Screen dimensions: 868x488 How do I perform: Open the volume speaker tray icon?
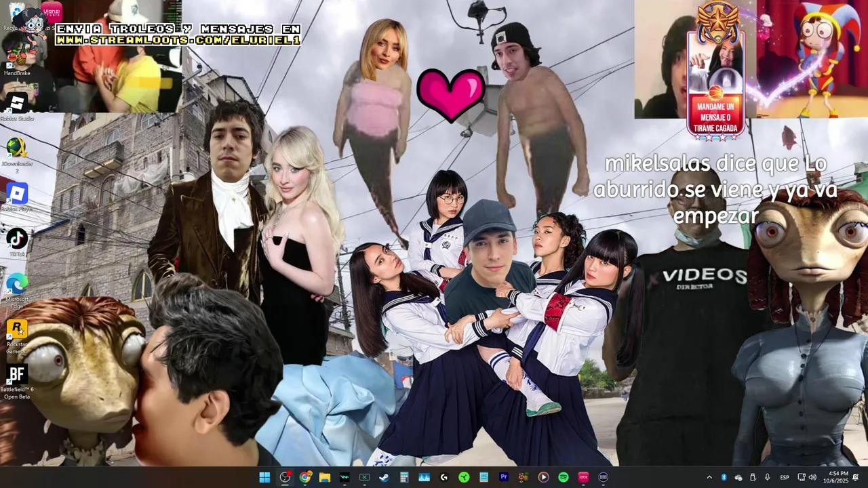(x=812, y=477)
